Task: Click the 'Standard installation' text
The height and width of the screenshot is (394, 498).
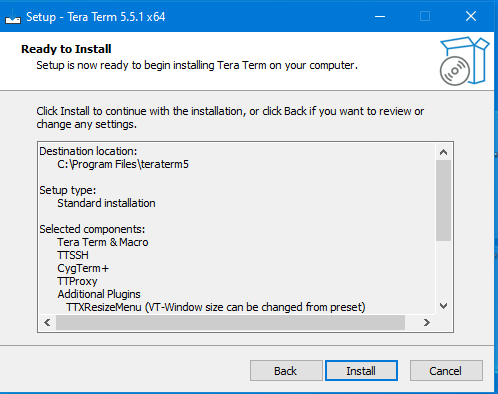Action: tap(106, 203)
